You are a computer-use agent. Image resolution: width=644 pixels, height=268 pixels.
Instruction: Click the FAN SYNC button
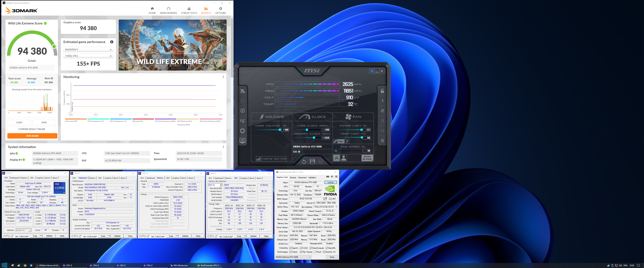367,158
